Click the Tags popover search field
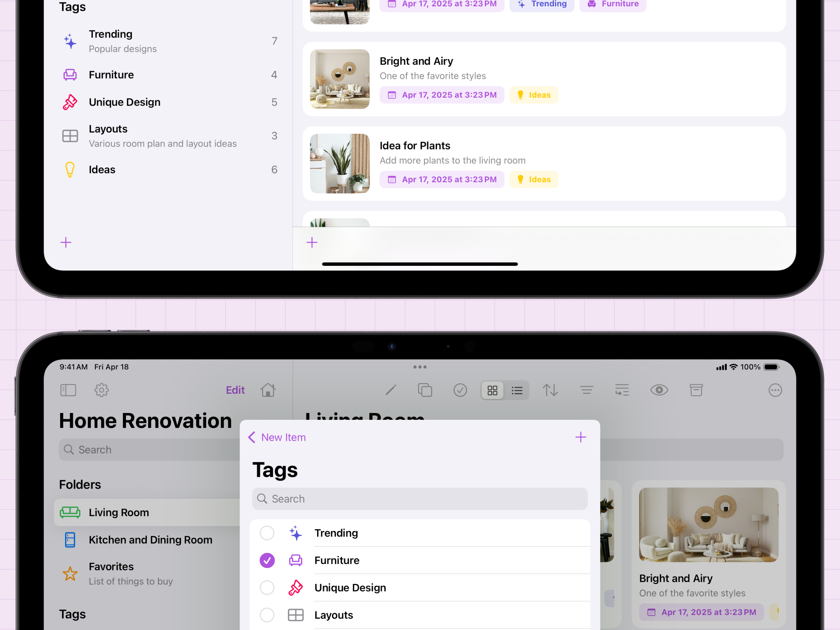The image size is (840, 630). [x=420, y=499]
